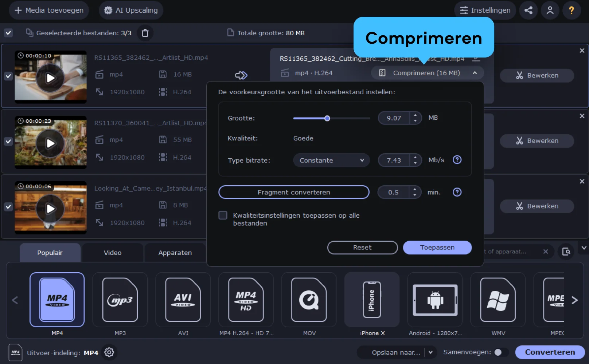
Task: Switch to the Video tab
Action: coord(113,253)
